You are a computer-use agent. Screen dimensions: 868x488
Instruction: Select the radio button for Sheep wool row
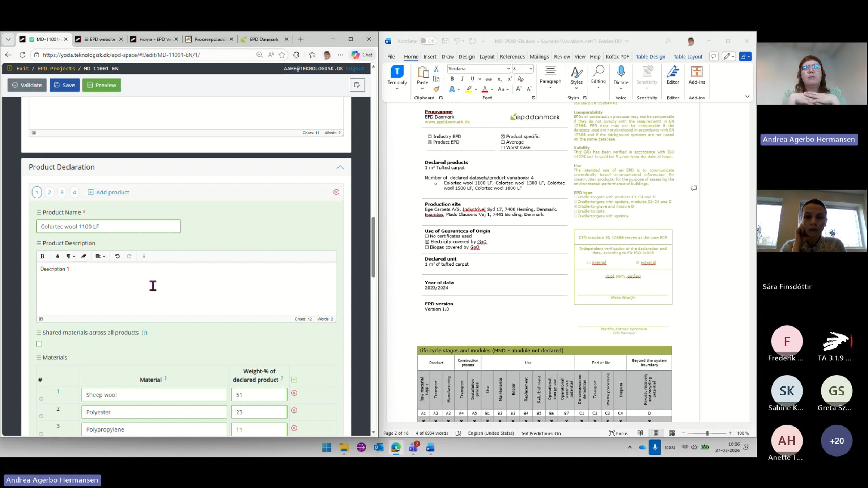pyautogui.click(x=41, y=398)
